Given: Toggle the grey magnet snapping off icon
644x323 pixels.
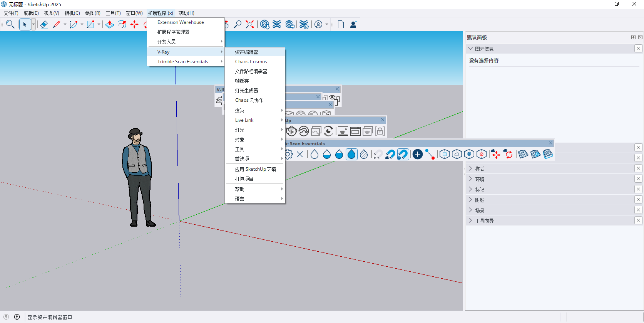Looking at the screenshot, I should pyautogui.click(x=378, y=154).
